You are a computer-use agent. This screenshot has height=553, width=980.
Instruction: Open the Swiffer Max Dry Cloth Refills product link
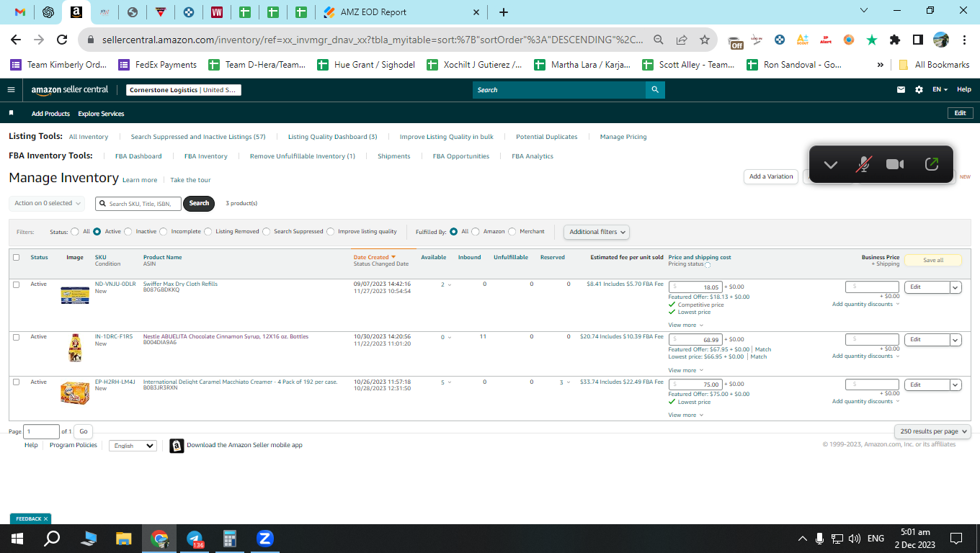[x=180, y=284]
